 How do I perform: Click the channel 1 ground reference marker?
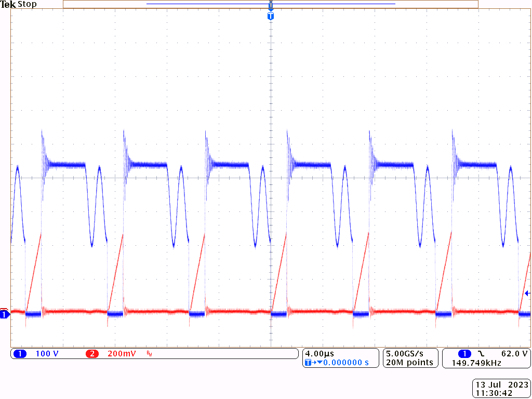pyautogui.click(x=4, y=314)
